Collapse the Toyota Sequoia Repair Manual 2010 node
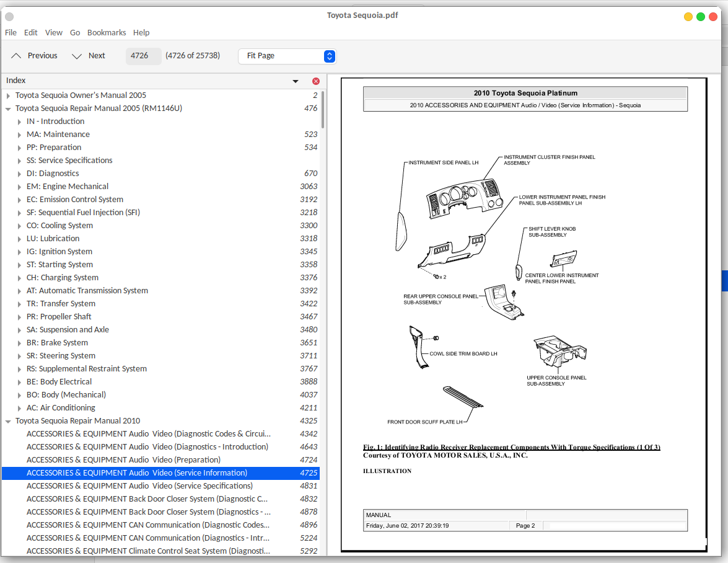Image resolution: width=728 pixels, height=563 pixels. [8, 421]
